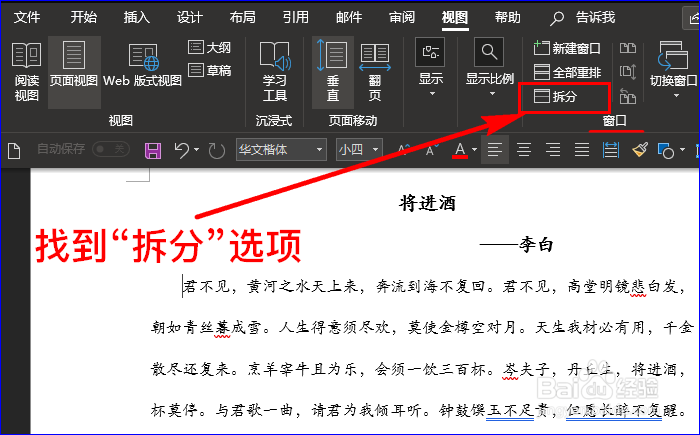This screenshot has height=435, width=700.
Task: Click the redo icon
Action: pyautogui.click(x=217, y=151)
